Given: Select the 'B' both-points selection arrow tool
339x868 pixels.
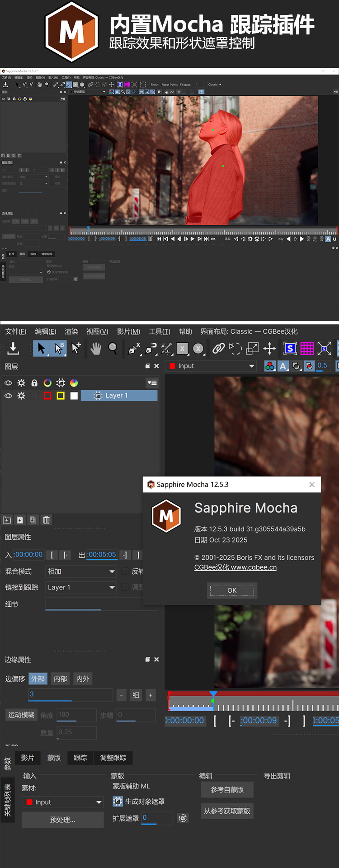Looking at the screenshot, I should pyautogui.click(x=58, y=348).
